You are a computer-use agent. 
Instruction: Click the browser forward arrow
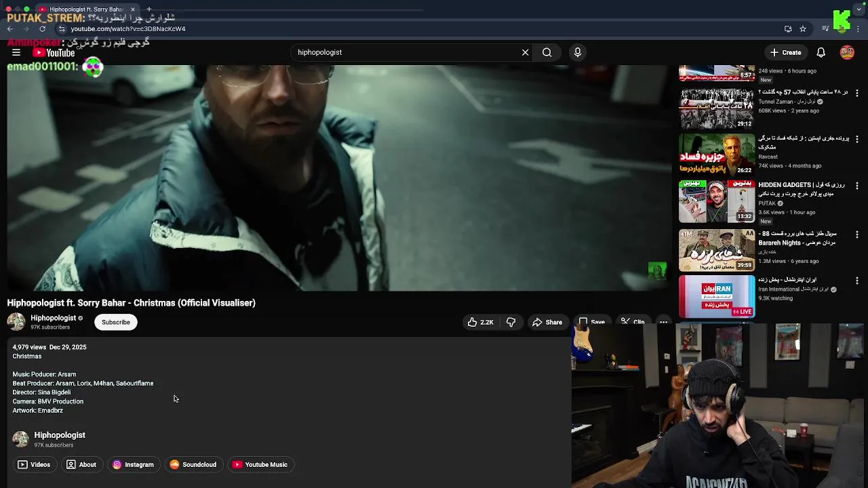26,28
